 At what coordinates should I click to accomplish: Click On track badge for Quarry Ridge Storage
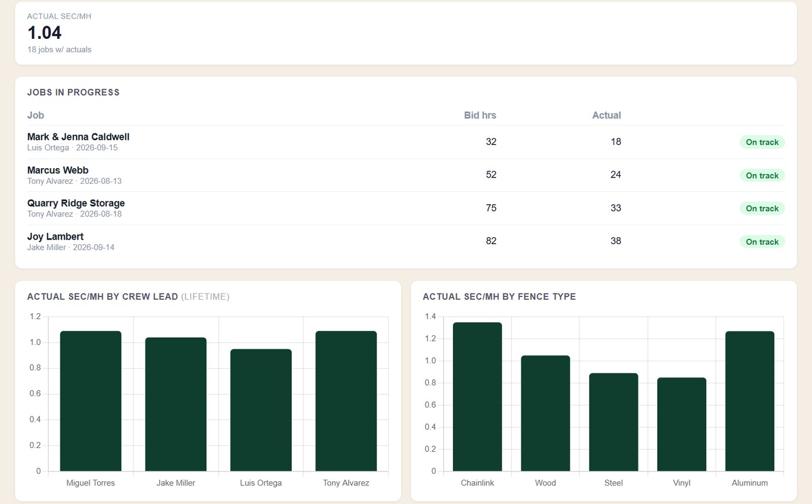pyautogui.click(x=762, y=208)
